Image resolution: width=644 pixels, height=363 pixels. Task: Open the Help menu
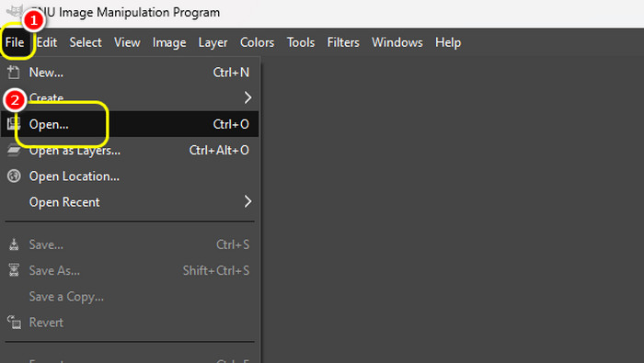pyautogui.click(x=448, y=42)
